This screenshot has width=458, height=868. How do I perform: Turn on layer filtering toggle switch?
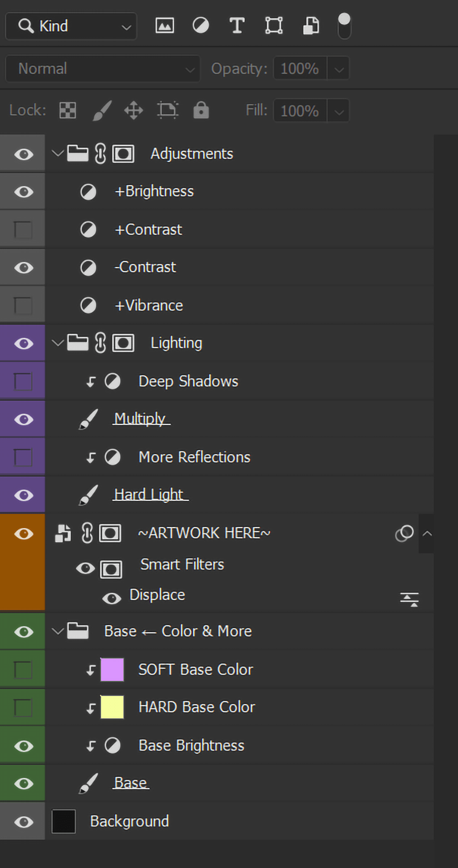point(344,25)
